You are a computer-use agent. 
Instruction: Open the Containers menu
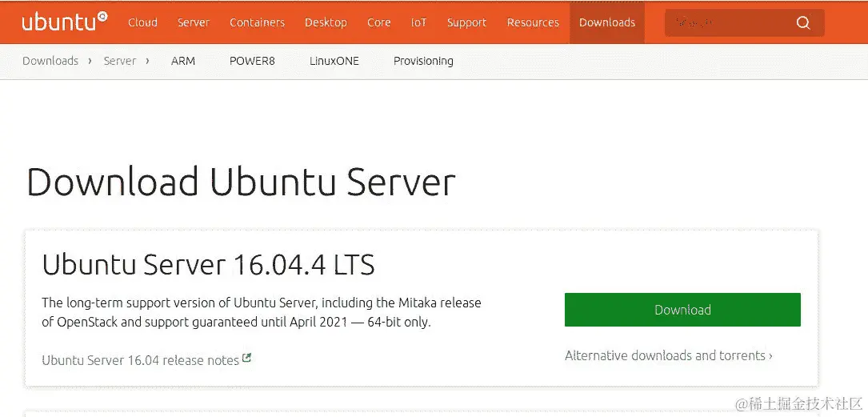tap(257, 22)
